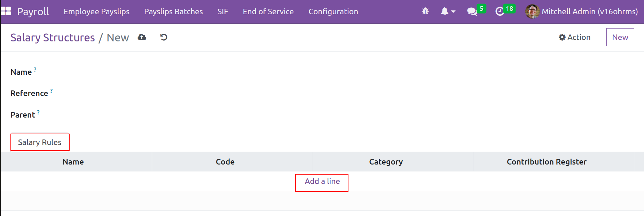Open the notifications bell dropdown
Screen dimensions: 644x216
pos(448,11)
